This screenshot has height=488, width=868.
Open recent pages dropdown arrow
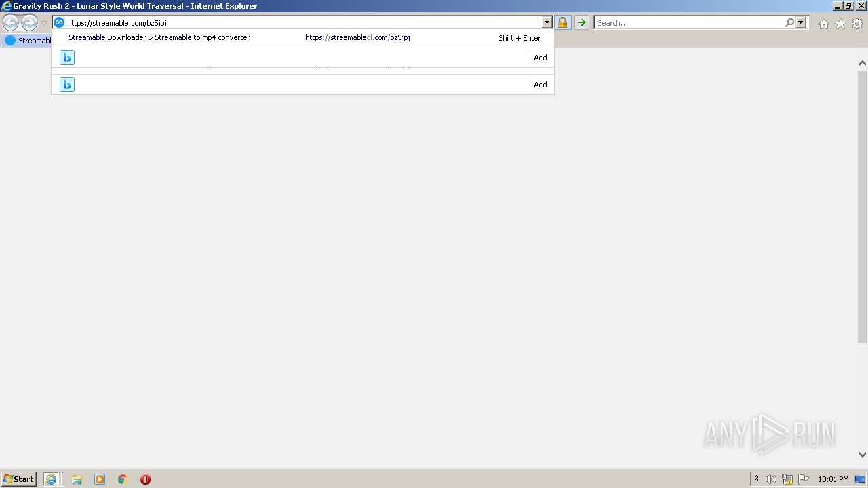pos(44,23)
